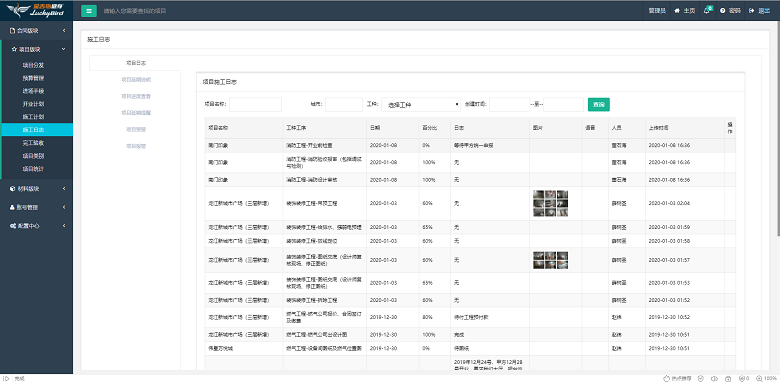Open the six-photo thumbnail at 01:57 row

[x=550, y=260]
